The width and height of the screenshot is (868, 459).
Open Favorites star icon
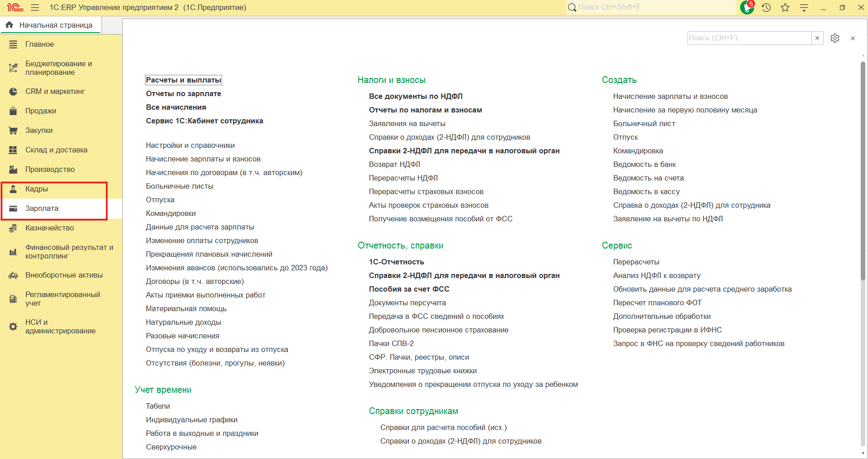[785, 8]
